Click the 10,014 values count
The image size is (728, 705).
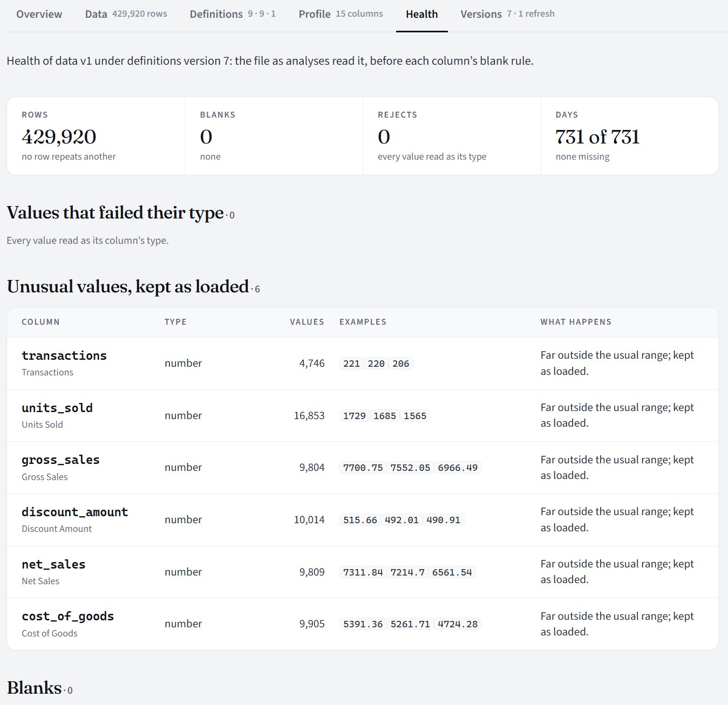tap(309, 519)
